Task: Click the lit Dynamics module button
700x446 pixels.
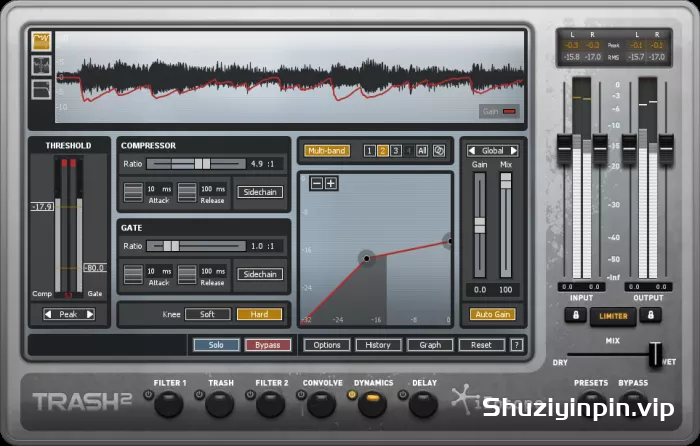Action: [372, 404]
